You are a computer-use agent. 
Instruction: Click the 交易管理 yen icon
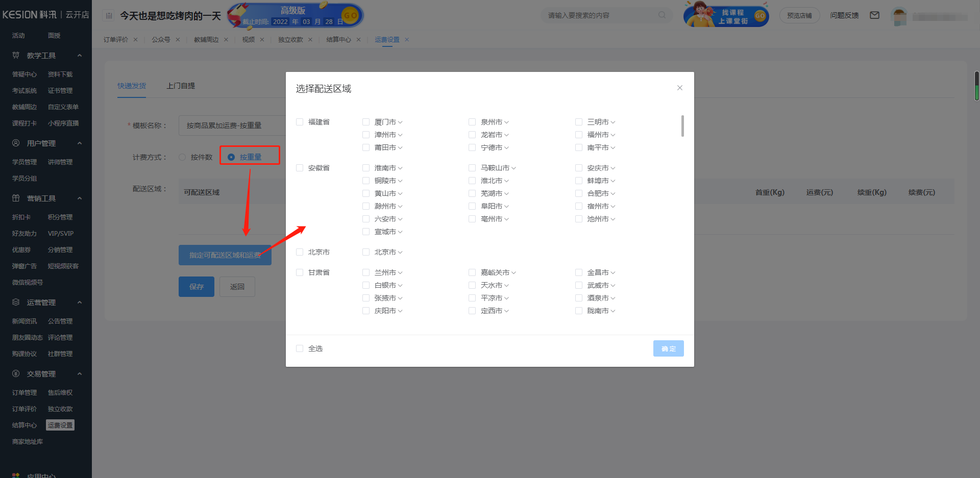point(16,373)
